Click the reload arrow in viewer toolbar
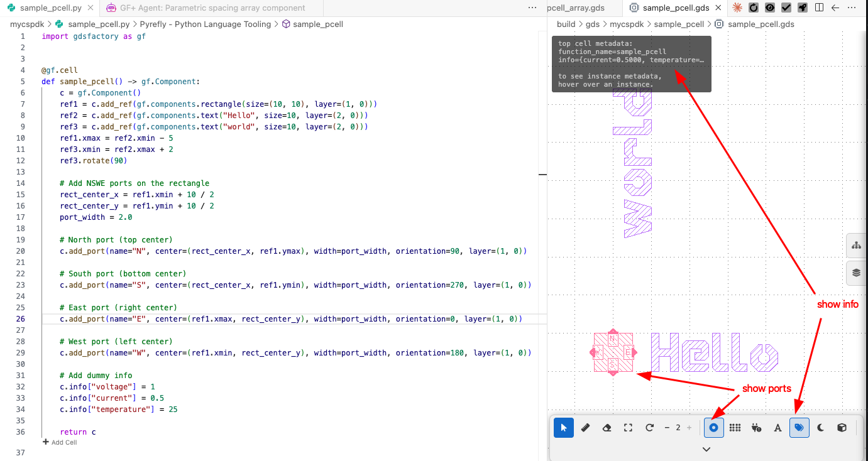868x461 pixels. tap(649, 428)
